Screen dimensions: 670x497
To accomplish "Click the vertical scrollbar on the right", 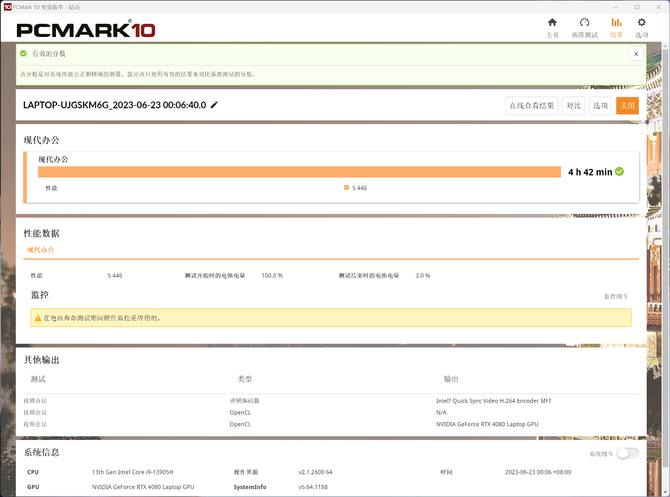I will click(x=666, y=256).
